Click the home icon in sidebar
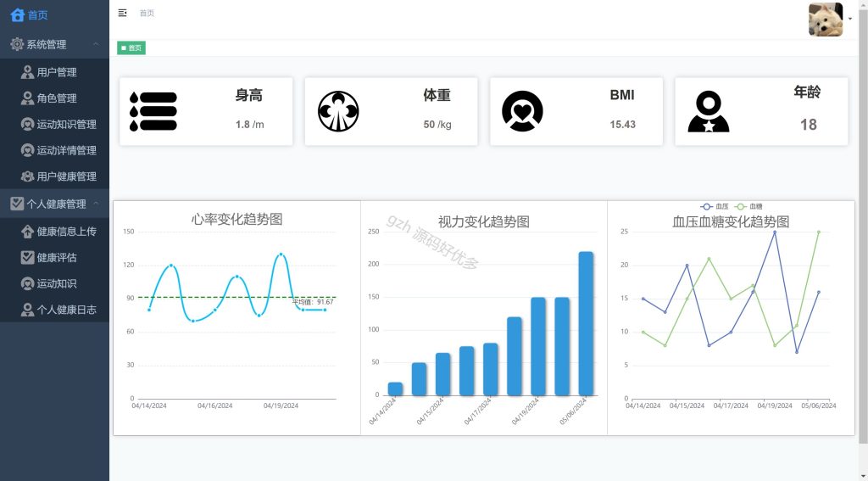Image resolution: width=868 pixels, height=481 pixels. (x=17, y=15)
